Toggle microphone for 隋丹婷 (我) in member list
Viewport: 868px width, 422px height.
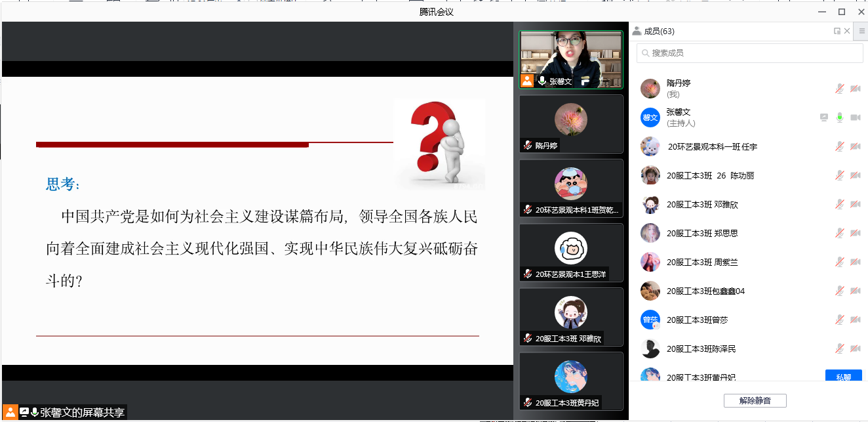[x=839, y=89]
